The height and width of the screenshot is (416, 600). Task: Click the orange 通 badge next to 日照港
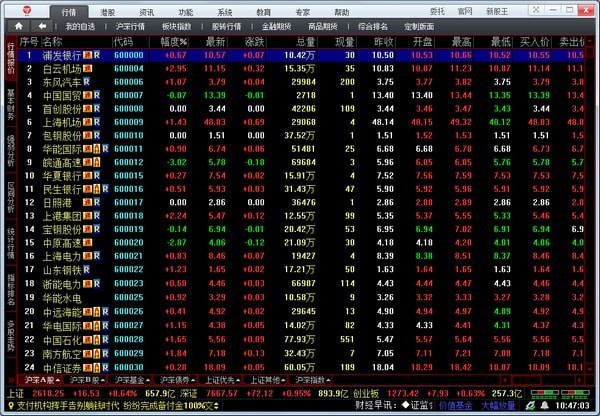pos(88,202)
